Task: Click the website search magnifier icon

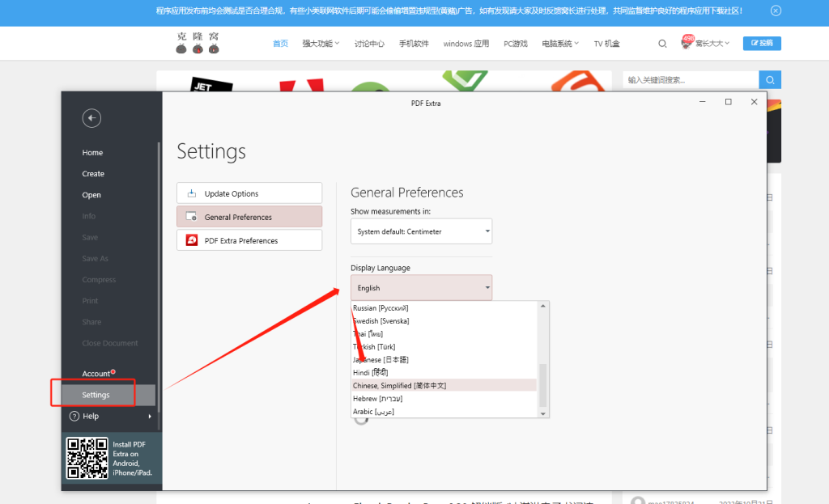Action: 662,44
